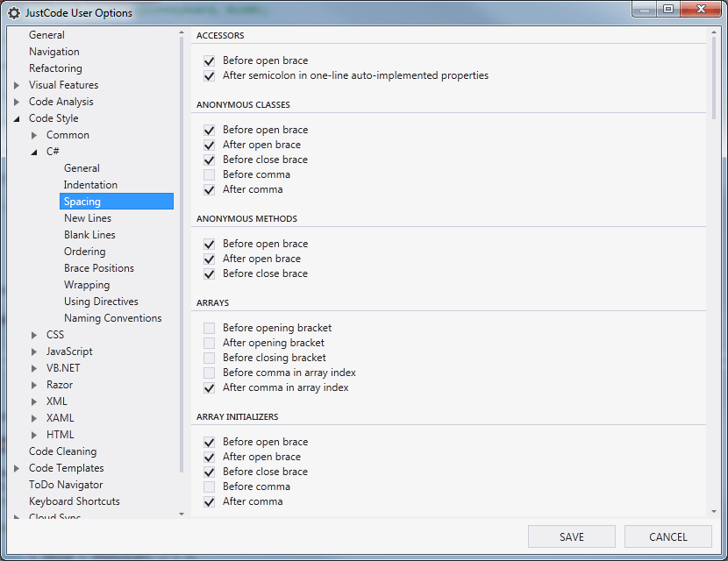Collapse the Code Style tree node
Screen dimensions: 728x561
pyautogui.click(x=17, y=118)
